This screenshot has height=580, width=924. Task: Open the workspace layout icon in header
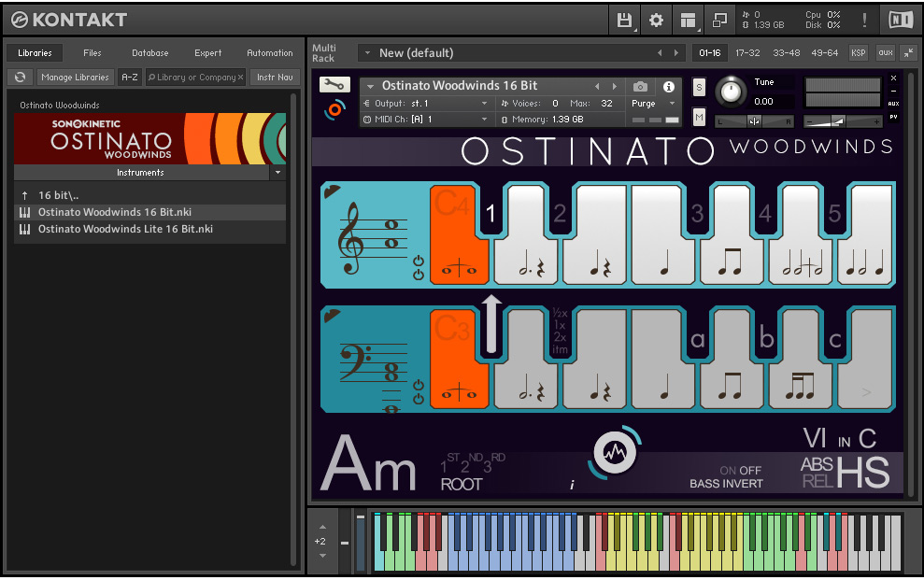point(688,20)
